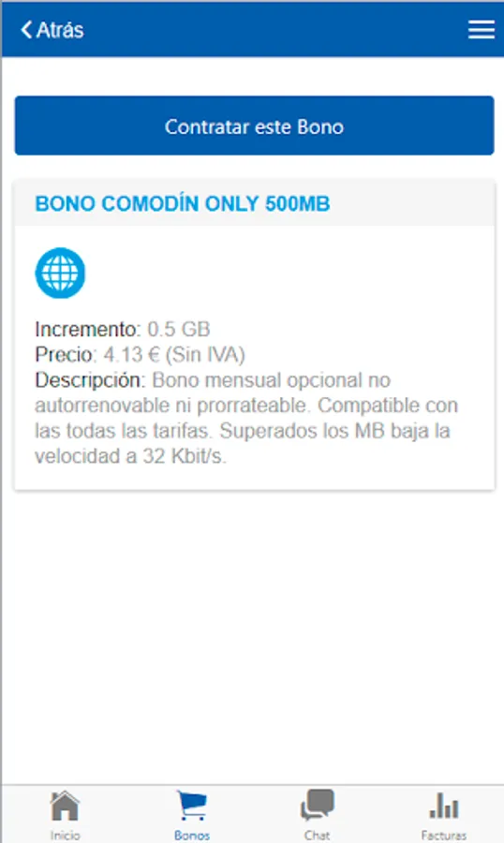This screenshot has width=504, height=843.
Task: Click the Precio 4.13 € line
Action: [x=140, y=354]
